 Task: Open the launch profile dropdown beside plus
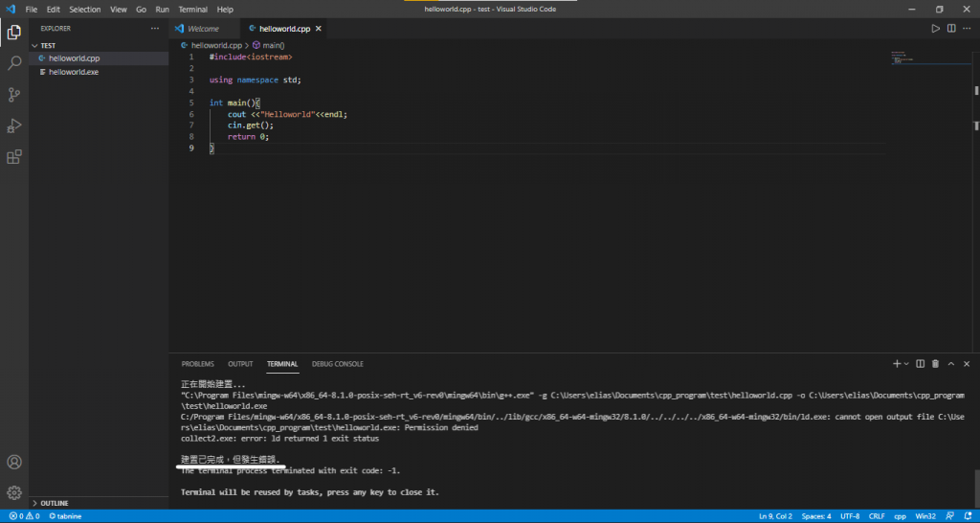[906, 363]
